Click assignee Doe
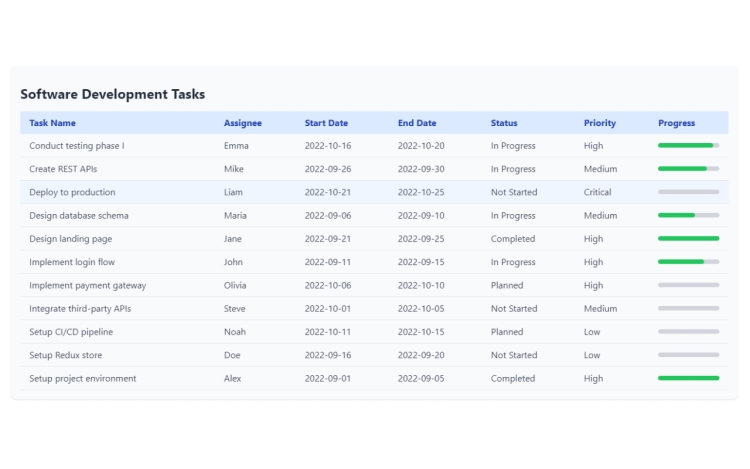750x469 pixels. point(232,355)
